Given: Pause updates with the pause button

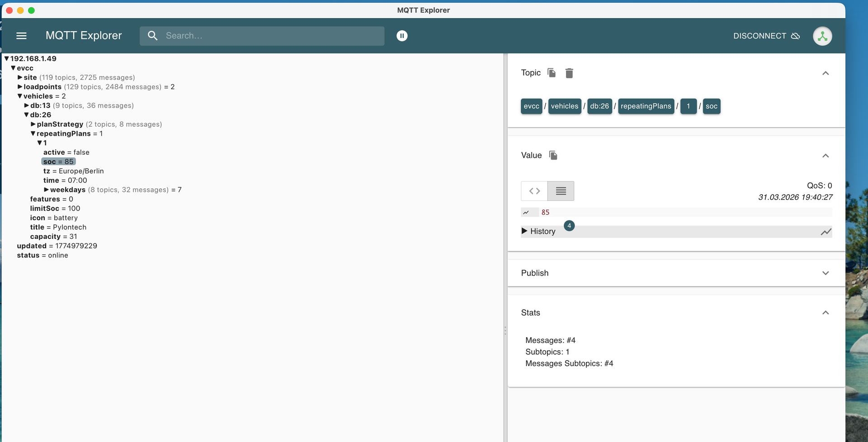Looking at the screenshot, I should click(402, 36).
